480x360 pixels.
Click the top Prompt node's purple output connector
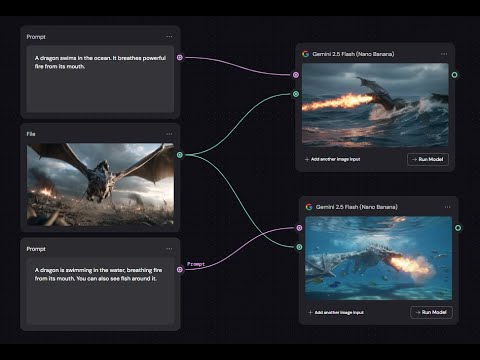coord(180,57)
